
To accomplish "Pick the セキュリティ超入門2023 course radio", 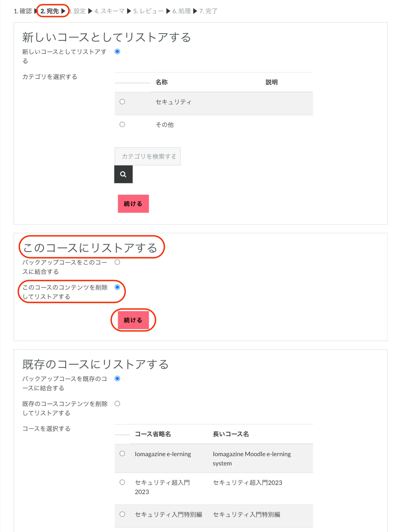I will coord(122,482).
